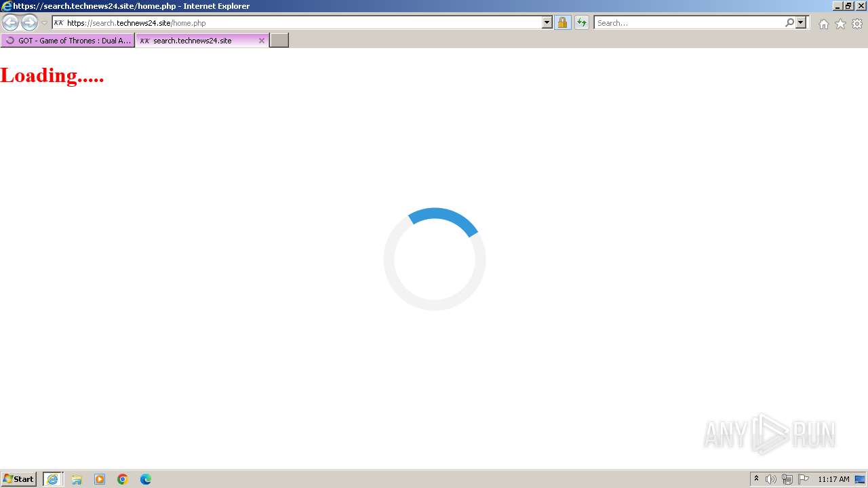Viewport: 868px width, 488px height.
Task: Launch Windows Media Player taskbar icon
Action: tap(100, 479)
